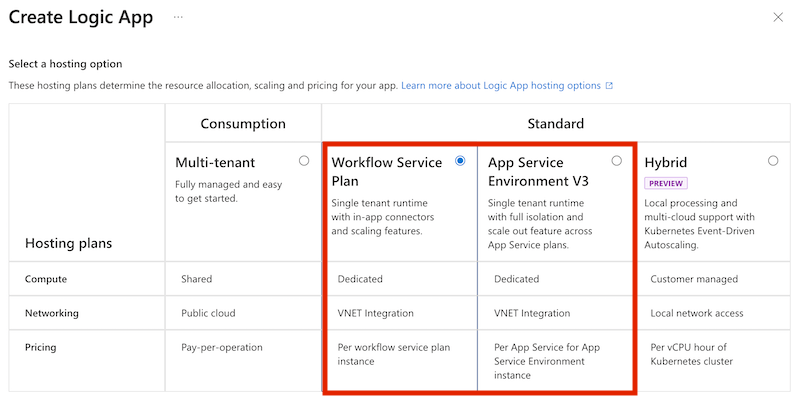Open the ellipsis more options menu
Screen dimensions: 800x412
(x=178, y=18)
